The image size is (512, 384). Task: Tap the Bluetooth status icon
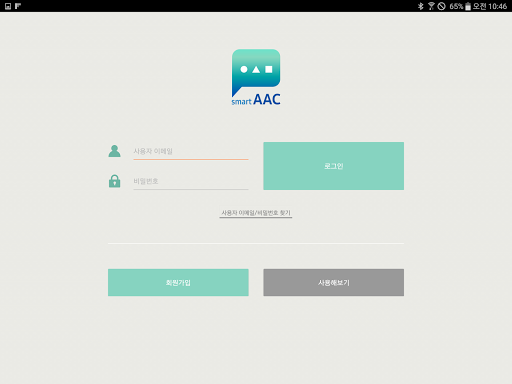click(x=421, y=6)
